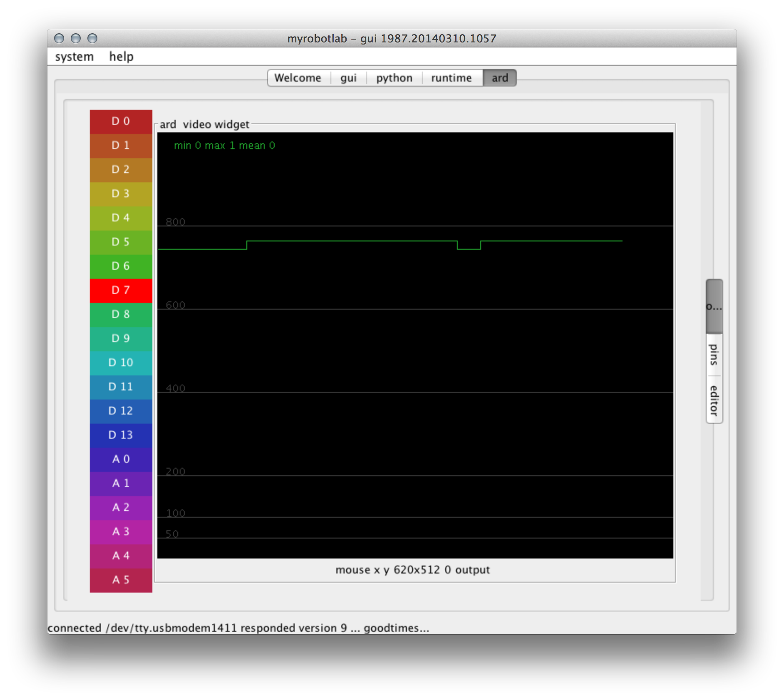This screenshot has height=700, width=784.
Task: Minimize the myrobotlab window
Action: tap(76, 38)
